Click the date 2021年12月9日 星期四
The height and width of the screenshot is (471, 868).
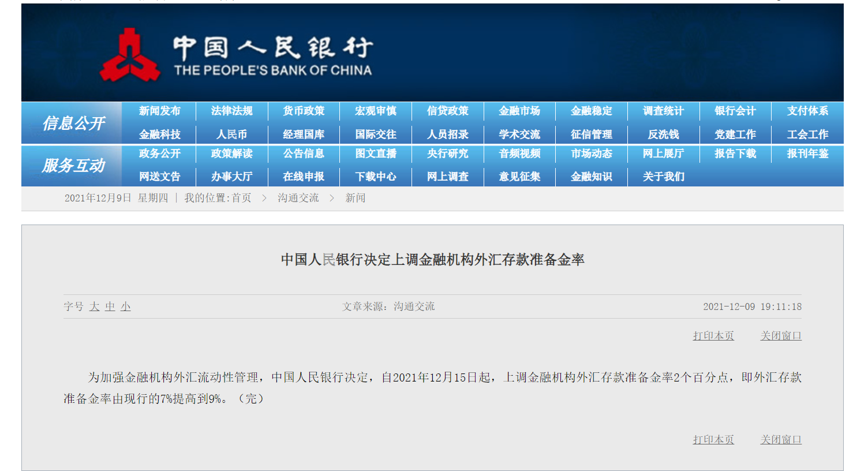116,198
